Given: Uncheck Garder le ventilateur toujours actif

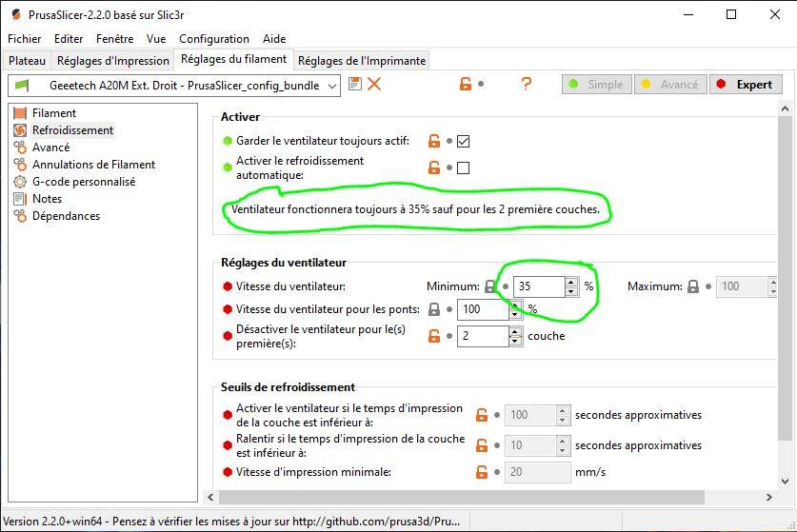Looking at the screenshot, I should pos(463,141).
